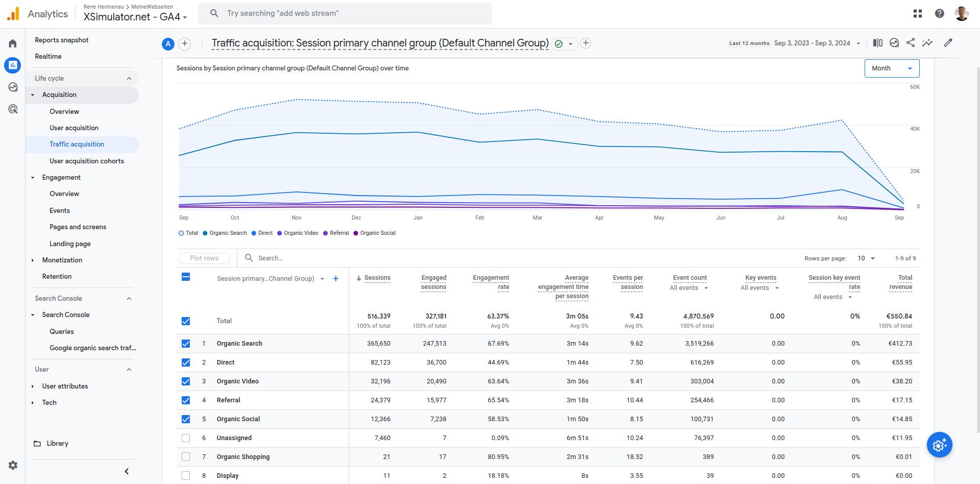Image resolution: width=980 pixels, height=484 pixels.
Task: Click the Customize report pencil icon
Action: [x=948, y=43]
